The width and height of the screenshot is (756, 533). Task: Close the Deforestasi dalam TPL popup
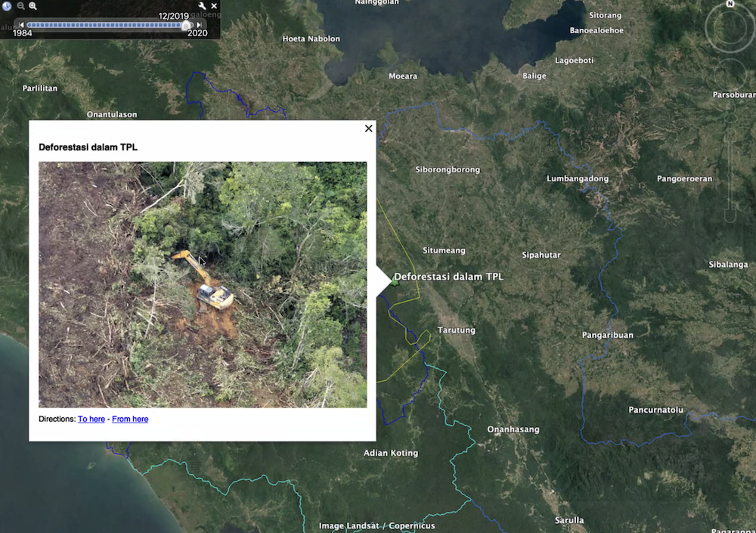coord(369,129)
